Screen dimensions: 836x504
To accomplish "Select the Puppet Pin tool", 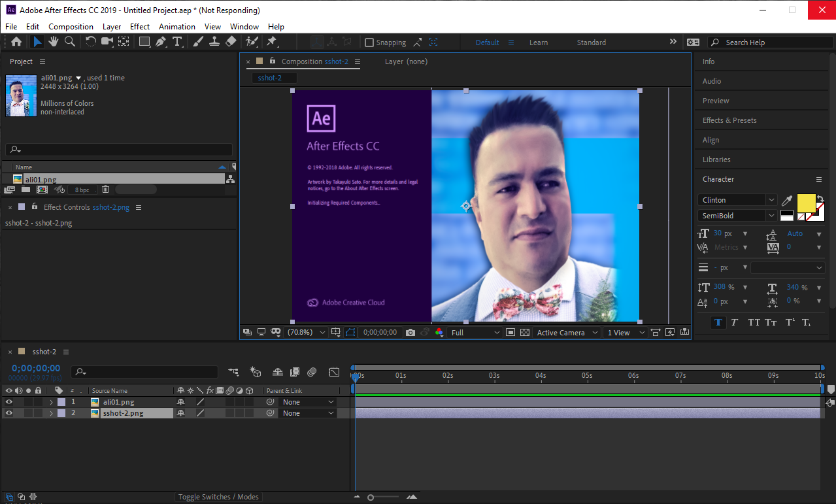I will tap(271, 42).
